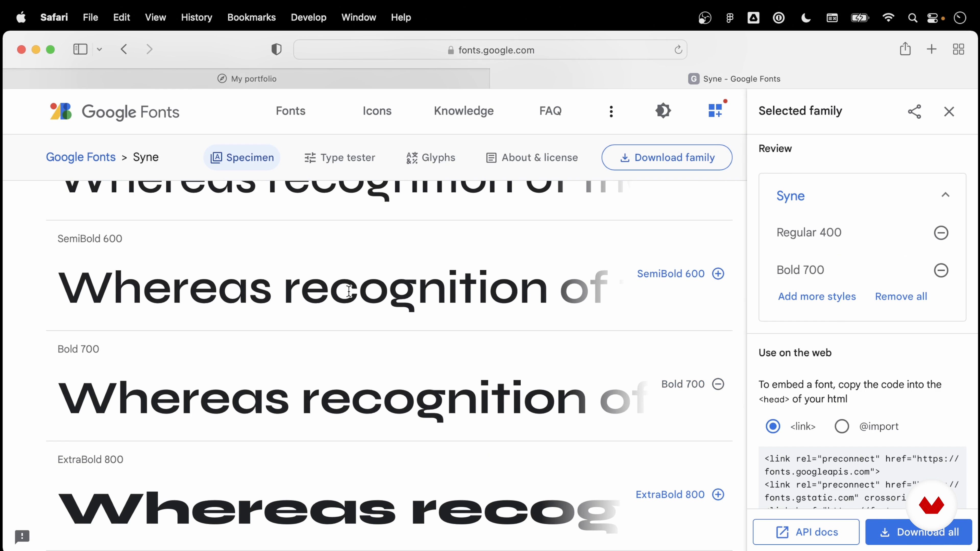Open a new tab with plus icon
980x551 pixels.
[931, 49]
